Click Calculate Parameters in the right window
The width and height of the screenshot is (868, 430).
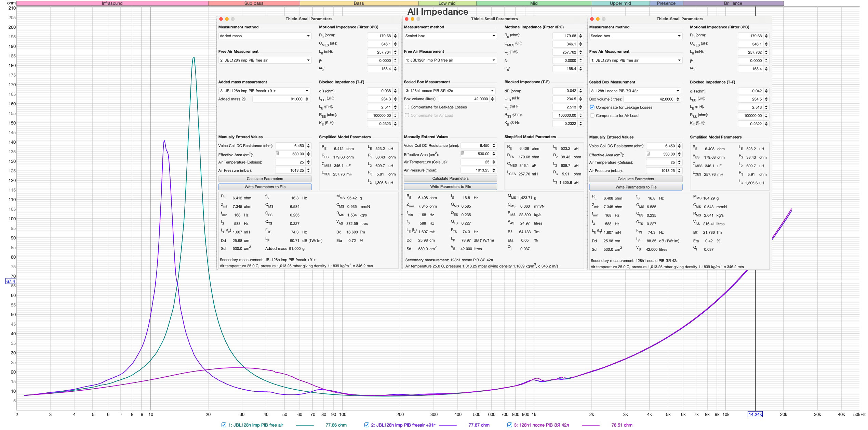click(636, 179)
